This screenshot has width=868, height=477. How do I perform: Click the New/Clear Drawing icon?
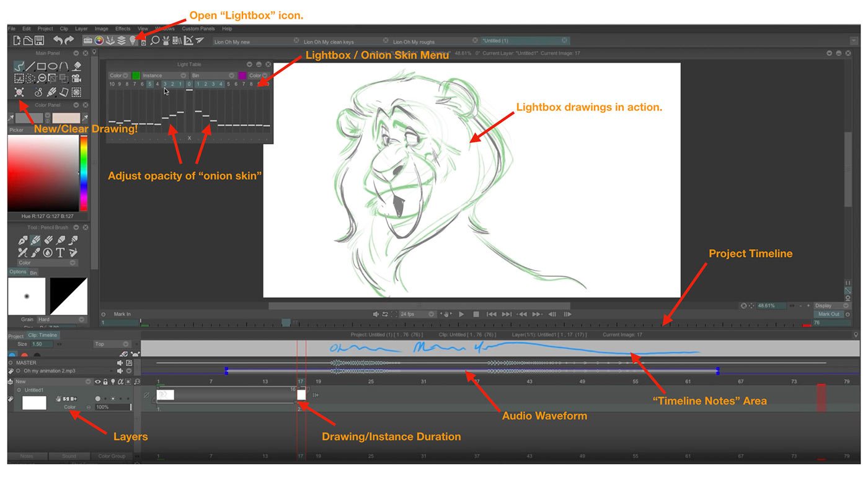(19, 92)
